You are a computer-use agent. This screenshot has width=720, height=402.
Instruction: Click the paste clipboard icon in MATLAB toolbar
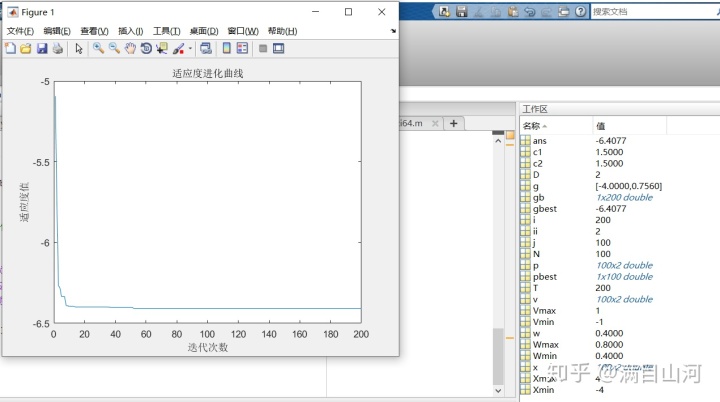click(x=512, y=11)
